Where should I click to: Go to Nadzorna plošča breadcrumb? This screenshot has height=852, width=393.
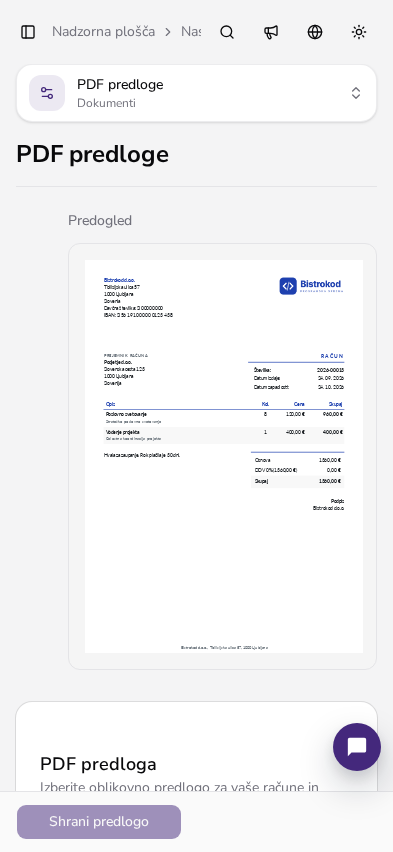tap(103, 32)
